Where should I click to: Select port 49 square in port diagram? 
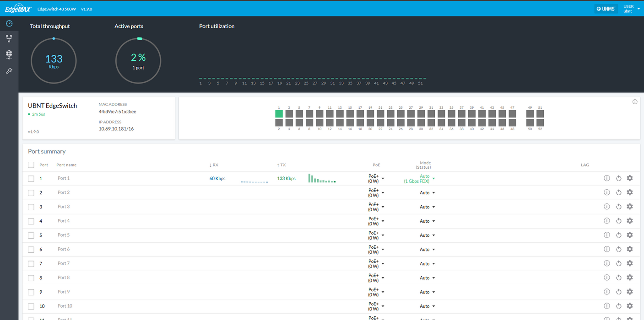click(530, 114)
